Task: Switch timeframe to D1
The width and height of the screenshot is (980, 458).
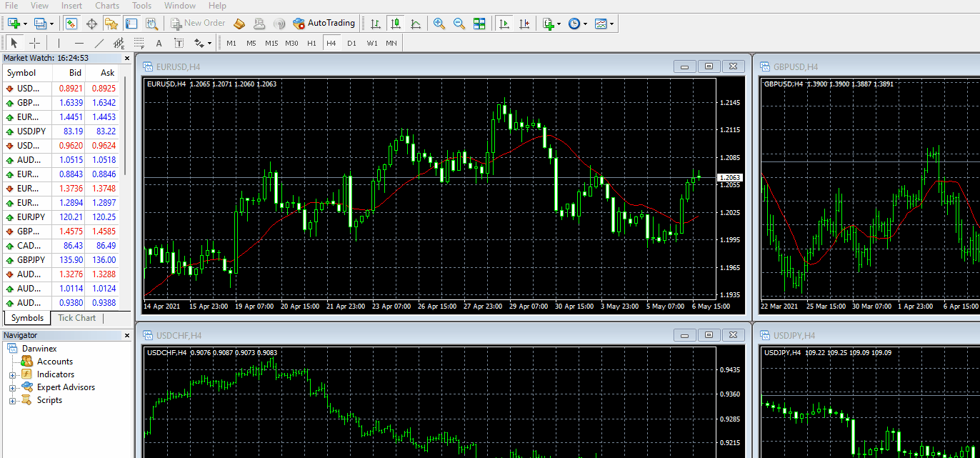Action: click(x=352, y=43)
